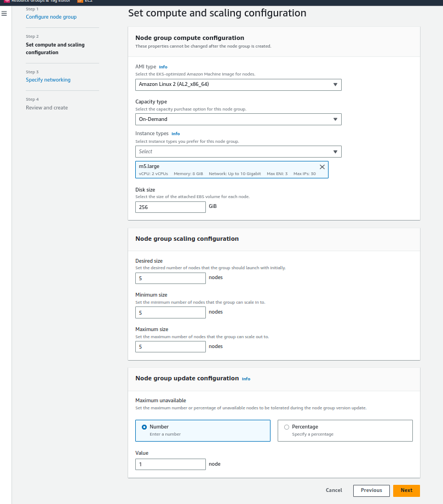The width and height of the screenshot is (443, 504).
Task: Go to Step 1 Configure node group
Action: point(51,17)
